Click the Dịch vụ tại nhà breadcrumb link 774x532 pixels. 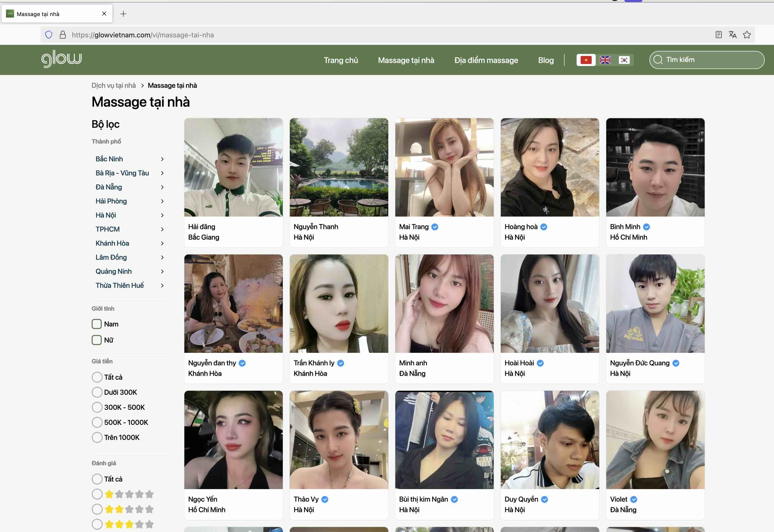pos(114,85)
